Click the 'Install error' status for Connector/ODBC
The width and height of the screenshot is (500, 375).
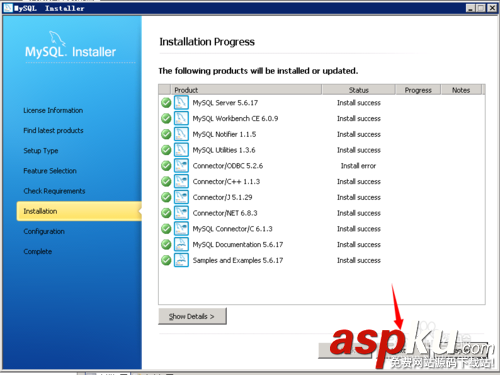(358, 166)
